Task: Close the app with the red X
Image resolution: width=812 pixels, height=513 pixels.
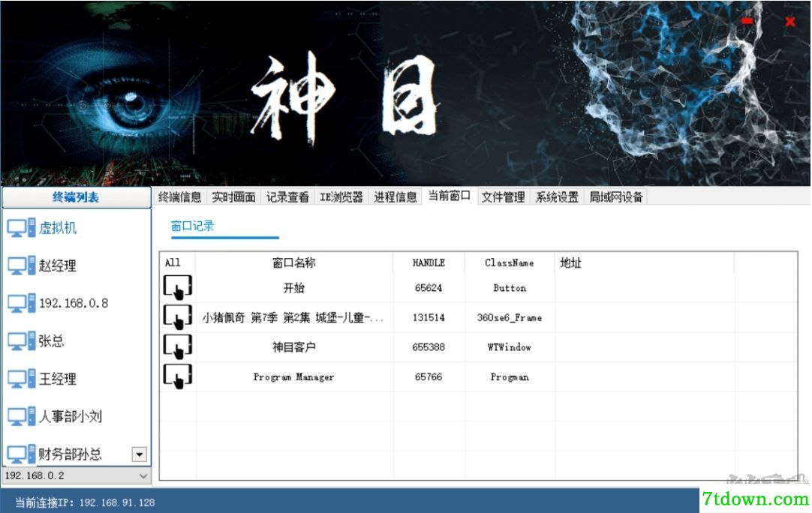Action: click(789, 21)
